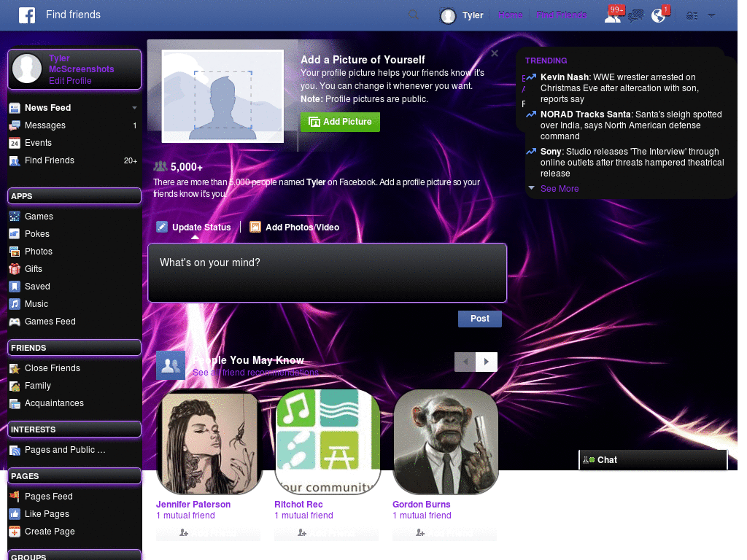This screenshot has width=747, height=560.
Task: Click the profile picture placeholder image
Action: pyautogui.click(x=222, y=96)
